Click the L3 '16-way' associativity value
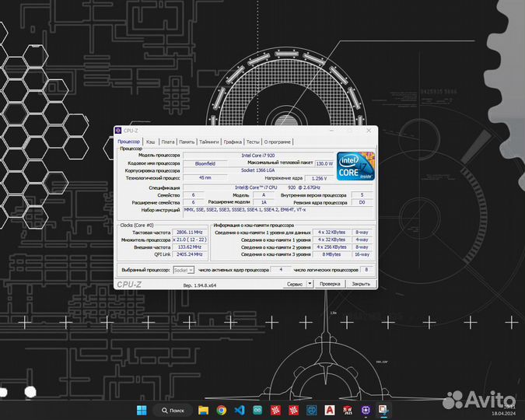 362,254
